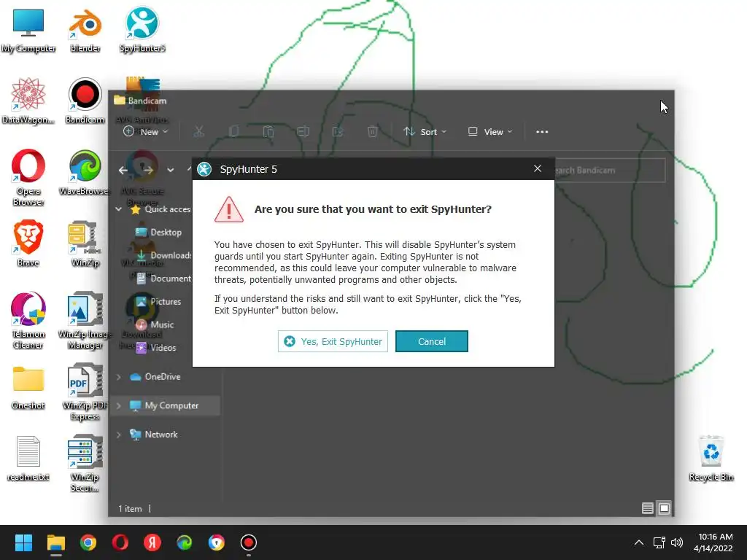Image resolution: width=747 pixels, height=560 pixels.
Task: Switch to details view layout button
Action: [x=648, y=508]
